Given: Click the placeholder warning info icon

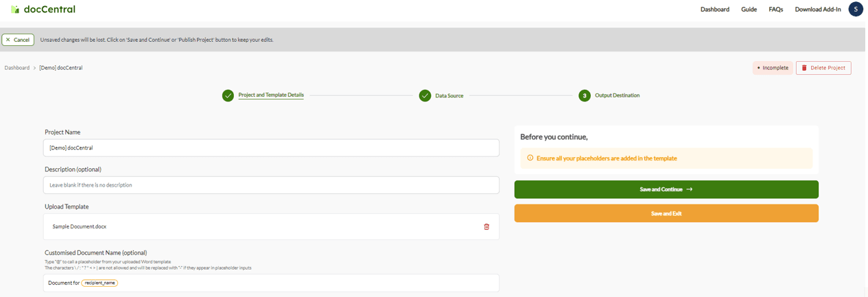Looking at the screenshot, I should coord(530,158).
